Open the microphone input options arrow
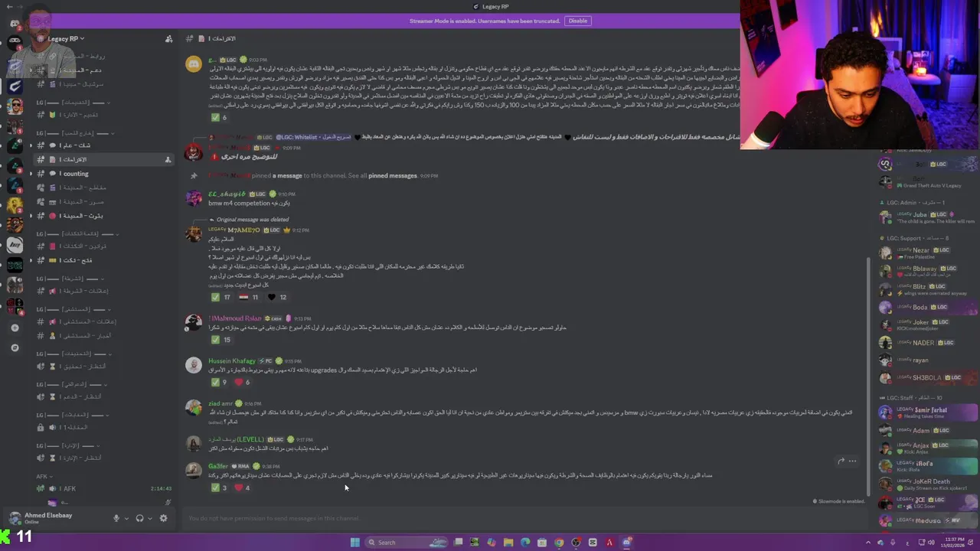Viewport: 980px width, 551px height. pyautogui.click(x=126, y=518)
